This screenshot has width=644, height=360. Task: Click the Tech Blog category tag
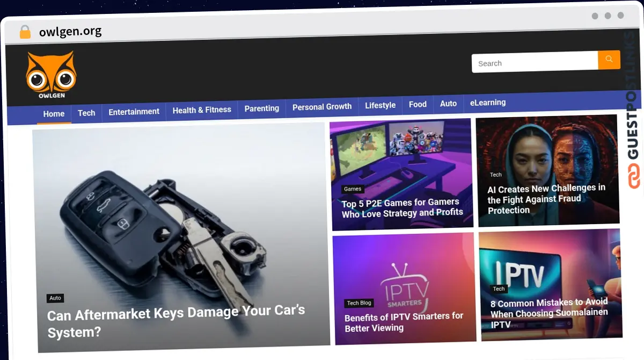point(359,303)
